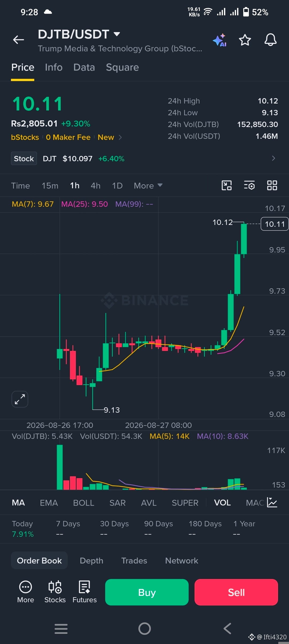Tap the 24h High value 10.12
Screen dimensions: 289x644
tap(268, 101)
